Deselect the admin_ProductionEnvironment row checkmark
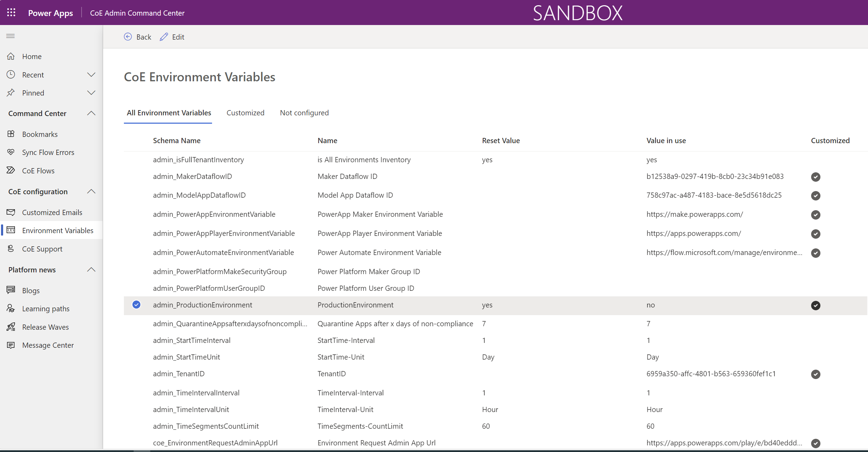The height and width of the screenshot is (452, 868). [x=136, y=305]
